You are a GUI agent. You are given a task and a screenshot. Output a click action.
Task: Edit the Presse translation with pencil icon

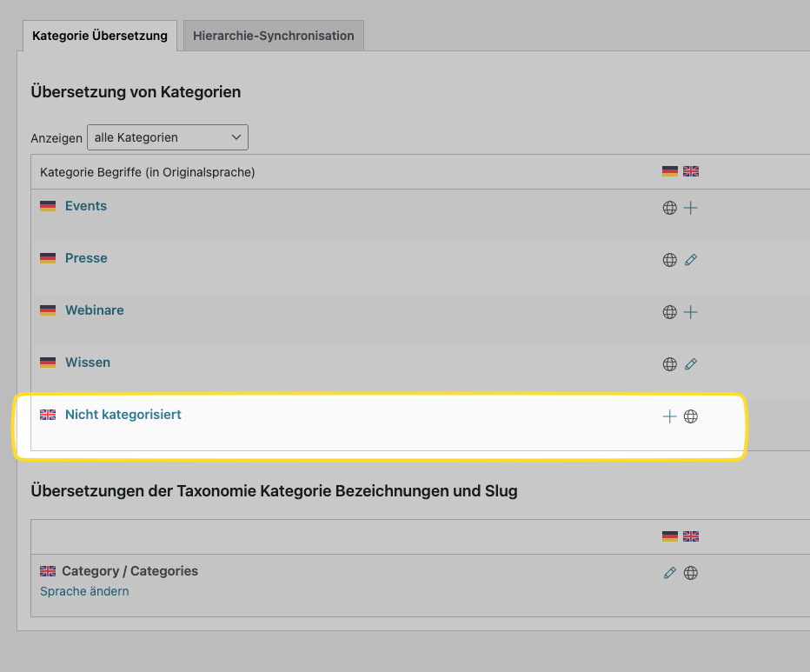click(691, 260)
